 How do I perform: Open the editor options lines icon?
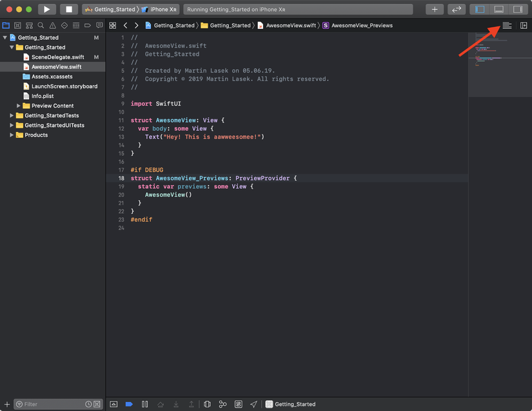507,26
